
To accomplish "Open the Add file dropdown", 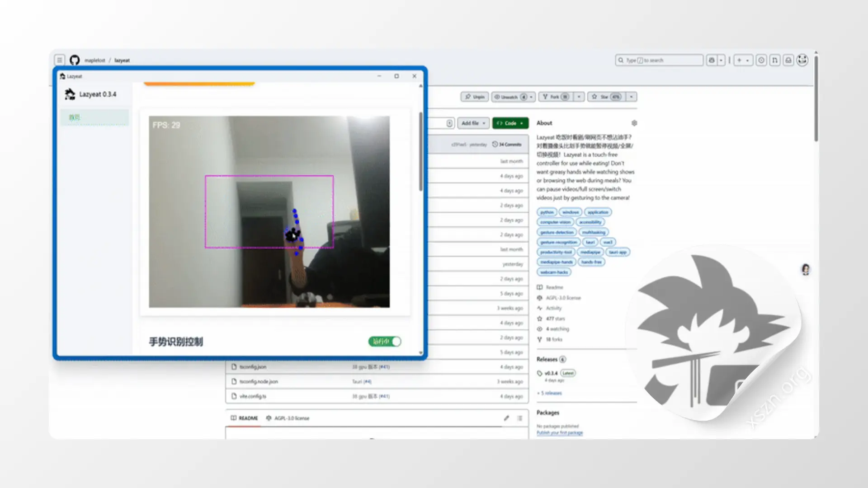I will [473, 123].
